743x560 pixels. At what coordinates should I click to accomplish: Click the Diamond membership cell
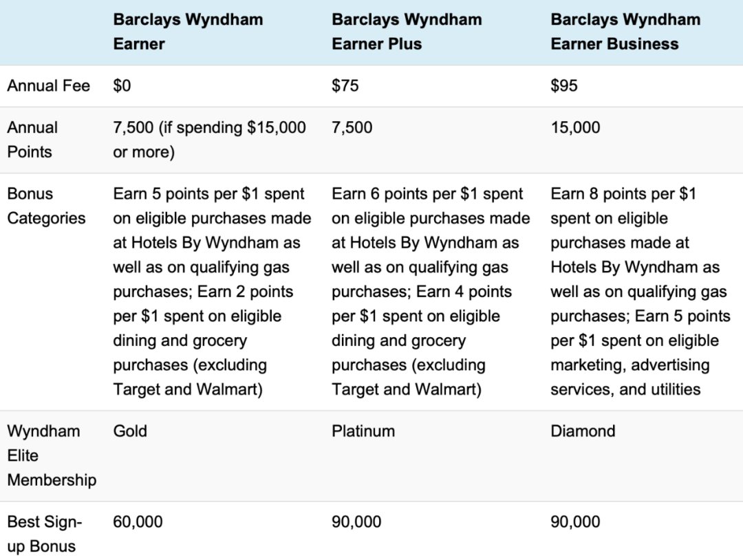pyautogui.click(x=583, y=431)
